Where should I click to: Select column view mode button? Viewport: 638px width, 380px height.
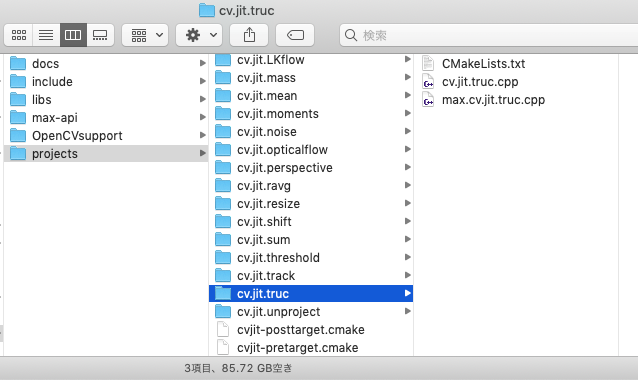[73, 35]
